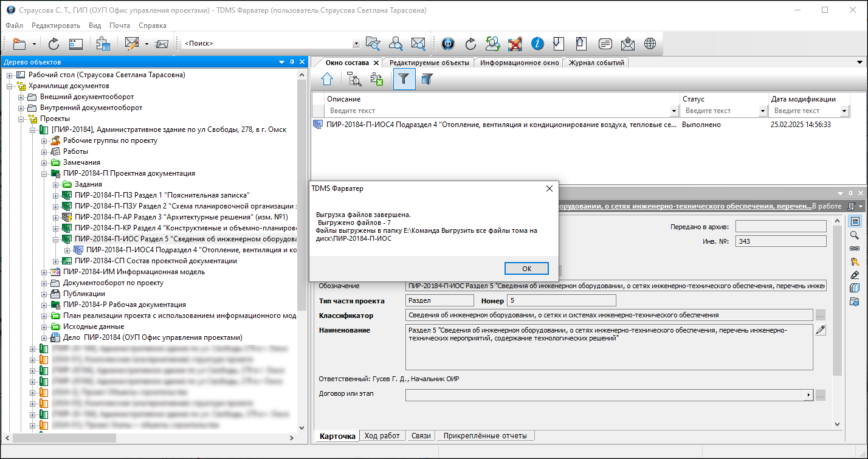Switch to Прикреплённые отчеты tab

[484, 435]
